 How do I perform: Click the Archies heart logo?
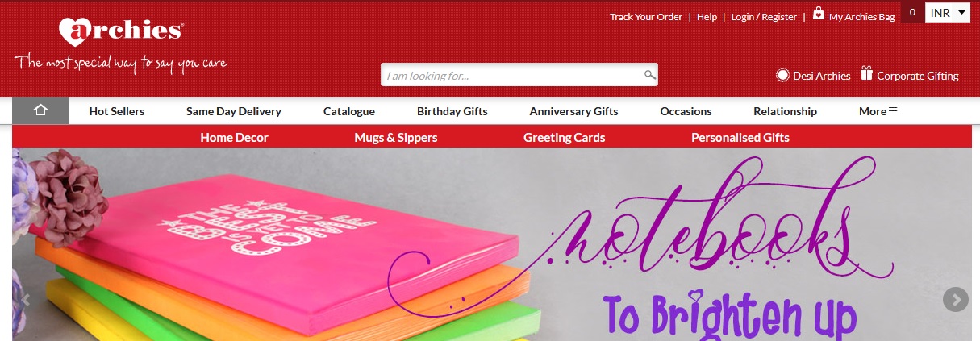(x=121, y=31)
